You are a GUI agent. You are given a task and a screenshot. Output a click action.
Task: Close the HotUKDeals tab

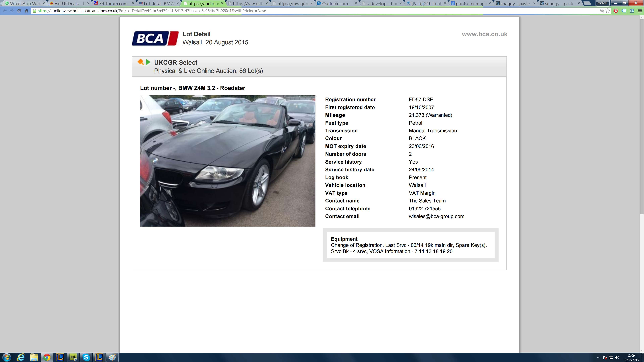(88, 3)
